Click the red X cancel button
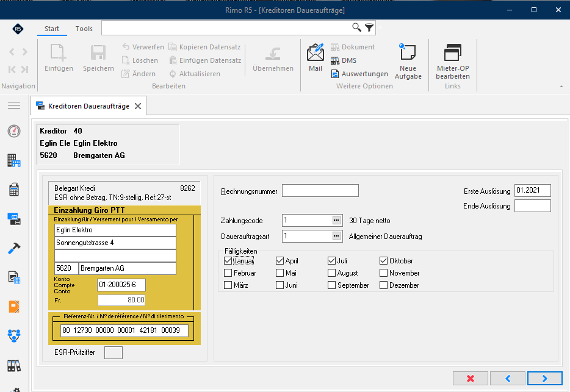 tap(471, 379)
